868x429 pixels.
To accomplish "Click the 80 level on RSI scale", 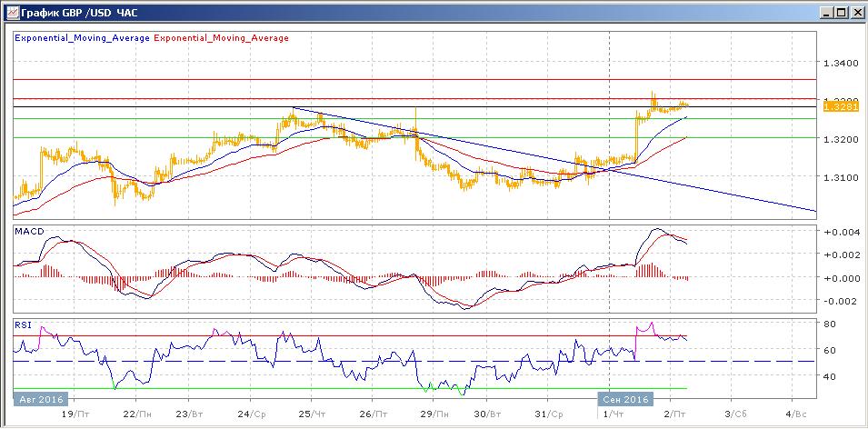I will pos(830,324).
